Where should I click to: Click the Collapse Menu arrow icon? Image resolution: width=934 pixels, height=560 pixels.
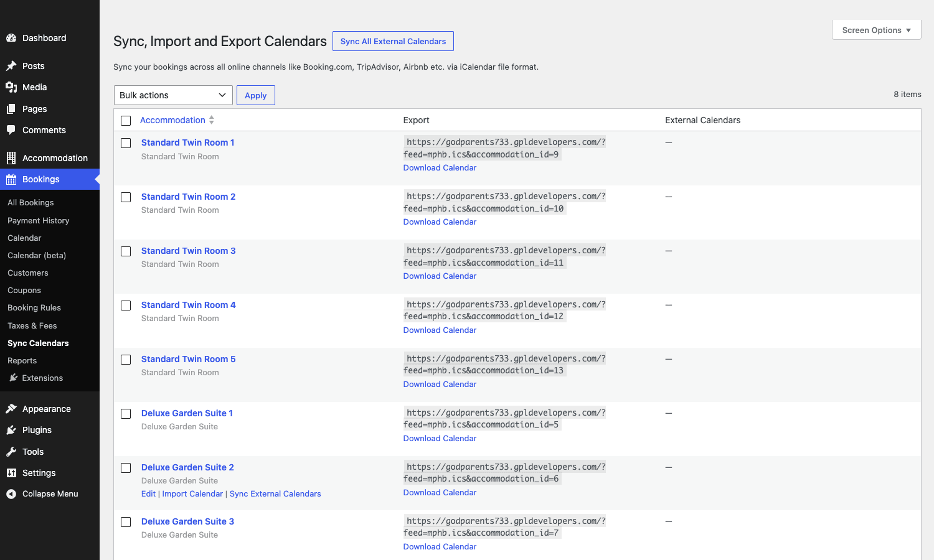11,494
